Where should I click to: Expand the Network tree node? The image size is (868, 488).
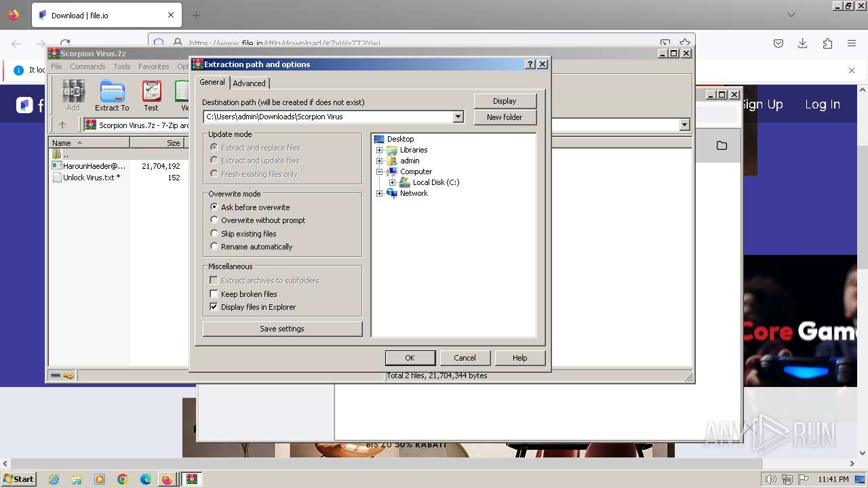[380, 193]
